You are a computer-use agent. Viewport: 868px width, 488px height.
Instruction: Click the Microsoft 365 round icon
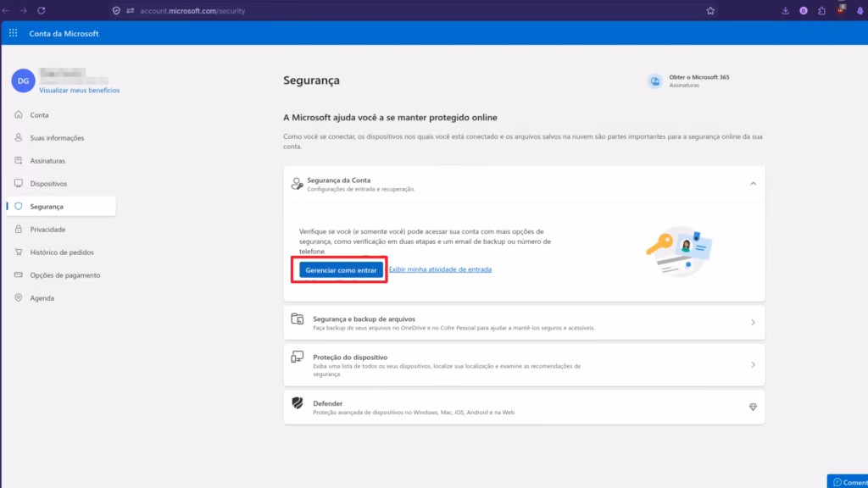coord(655,81)
